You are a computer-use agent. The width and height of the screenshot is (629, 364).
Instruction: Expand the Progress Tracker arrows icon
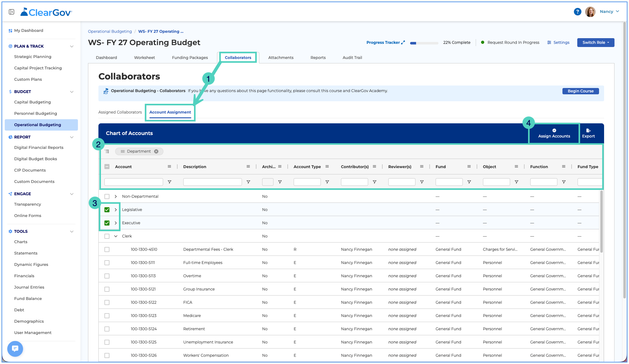click(x=403, y=43)
